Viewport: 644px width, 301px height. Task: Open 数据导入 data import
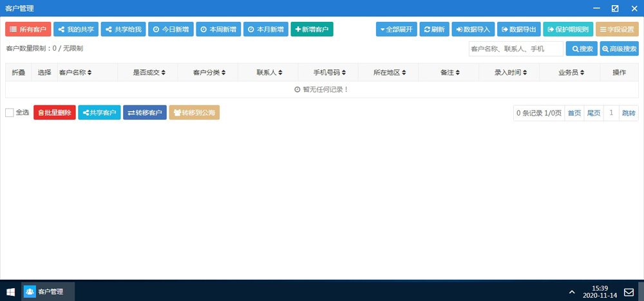(x=473, y=30)
